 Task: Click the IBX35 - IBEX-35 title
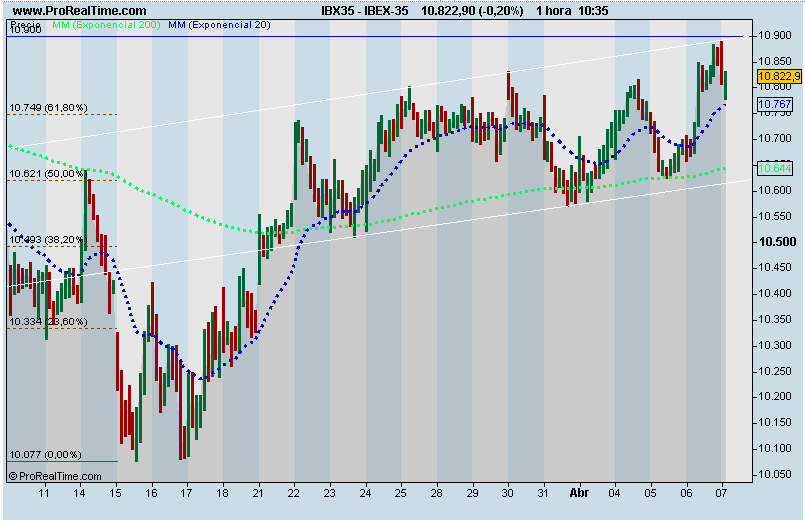pyautogui.click(x=365, y=11)
